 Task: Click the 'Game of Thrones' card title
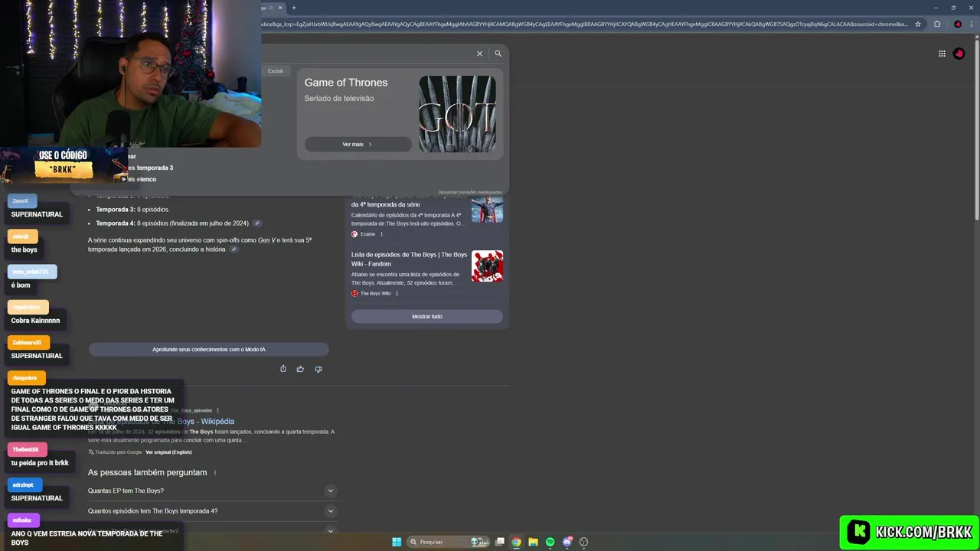coord(346,83)
